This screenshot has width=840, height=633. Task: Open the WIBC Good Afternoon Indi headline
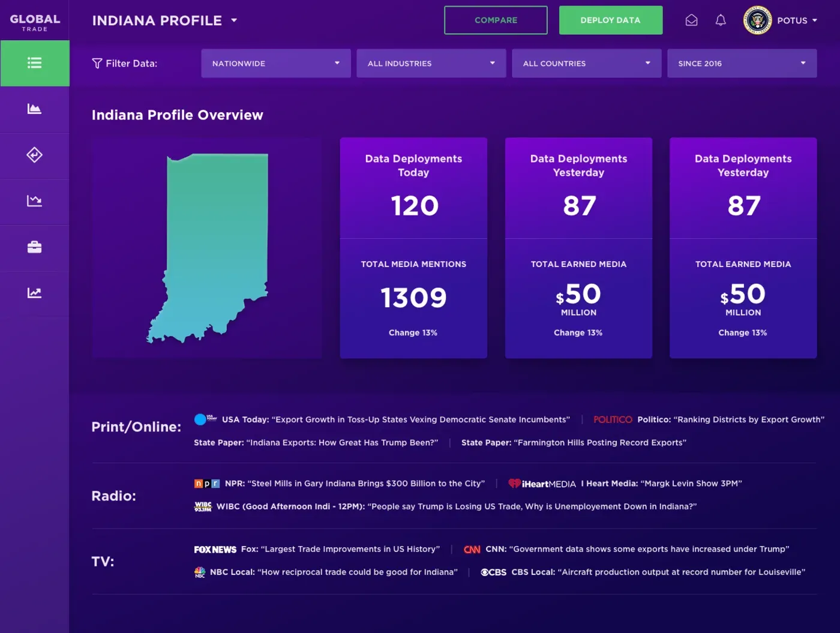coord(457,506)
